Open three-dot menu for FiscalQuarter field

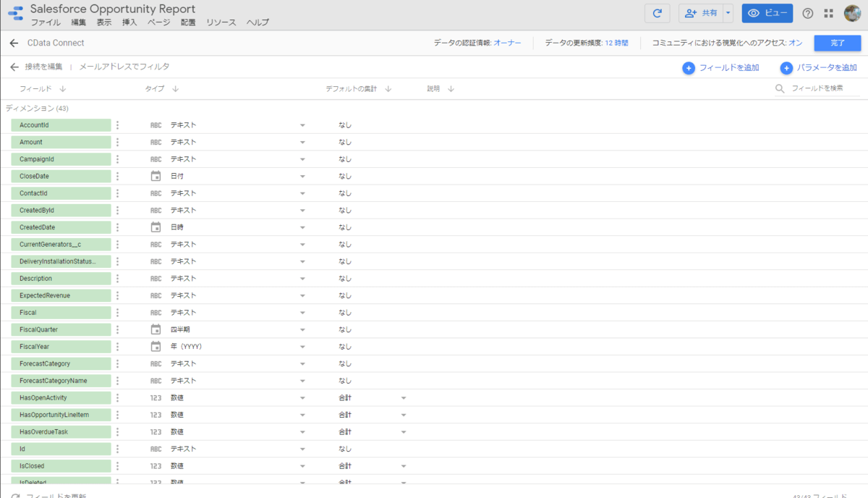tap(117, 329)
